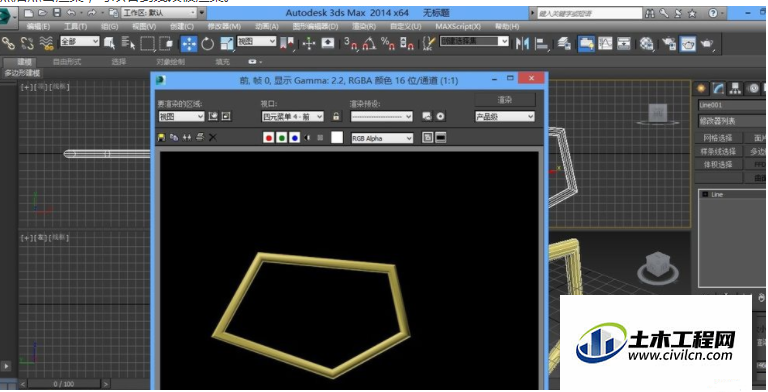
Task: Click the Align tool icon
Action: pos(542,44)
